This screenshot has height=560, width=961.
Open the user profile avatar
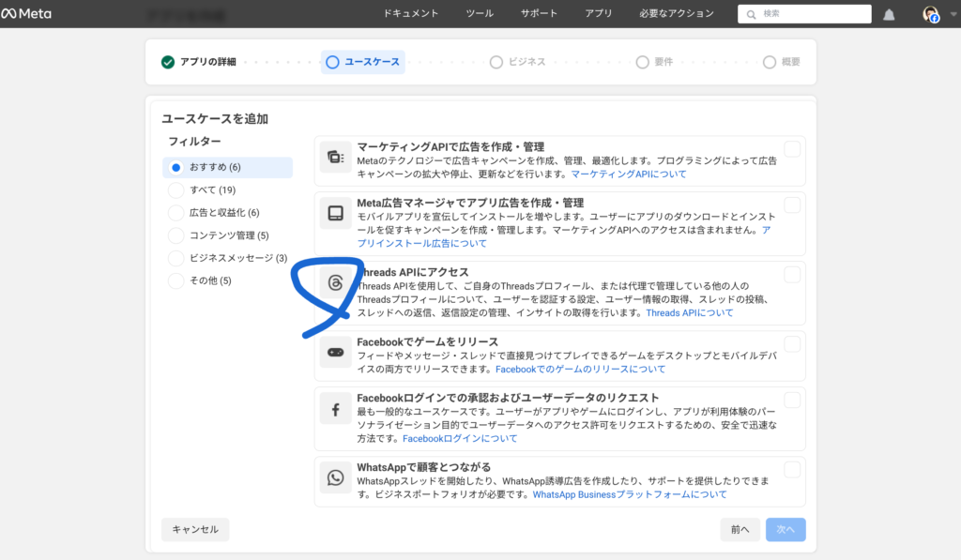point(930,14)
